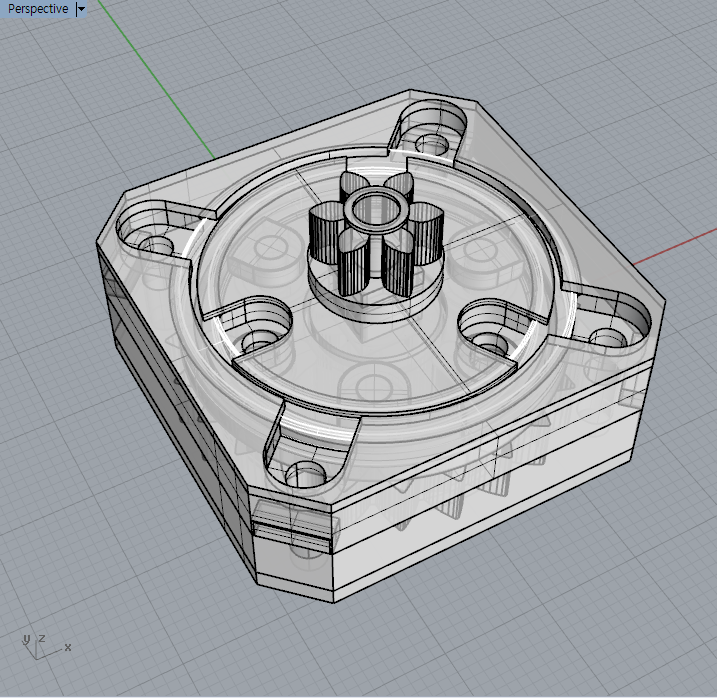The image size is (717, 698).
Task: Open the Perspective viewport dropdown arrow
Action: (x=81, y=9)
